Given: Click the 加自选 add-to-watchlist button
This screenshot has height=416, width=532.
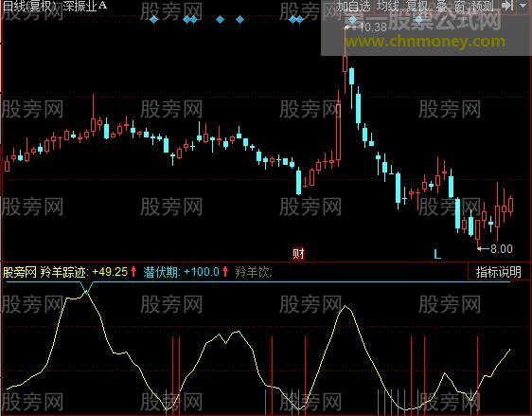Looking at the screenshot, I should [353, 6].
